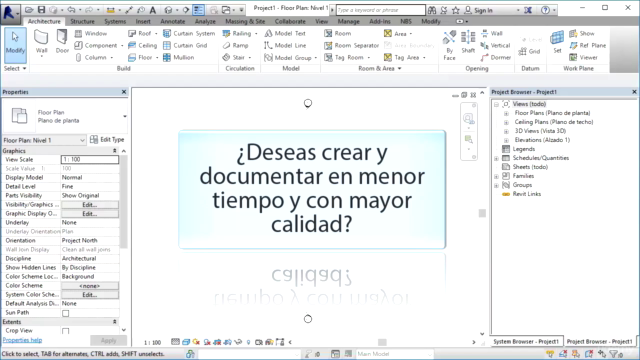
Task: Select the Dormer opening tool
Action: [496, 58]
